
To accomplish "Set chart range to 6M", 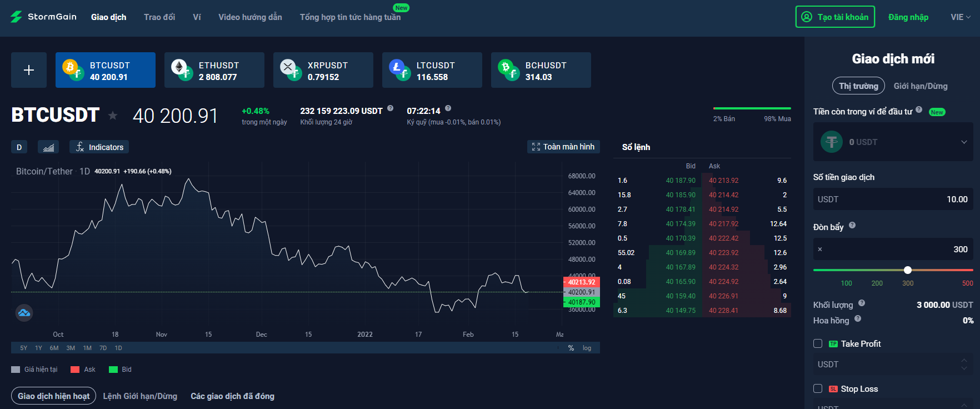I will [x=54, y=348].
